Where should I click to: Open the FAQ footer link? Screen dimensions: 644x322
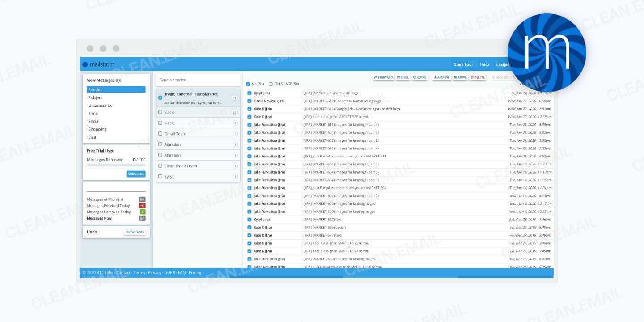tap(182, 273)
